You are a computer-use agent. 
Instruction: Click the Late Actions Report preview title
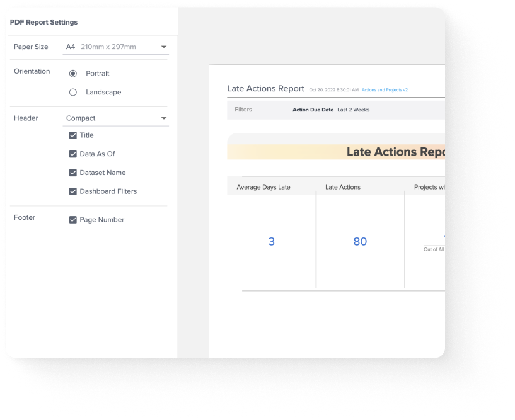coord(266,89)
